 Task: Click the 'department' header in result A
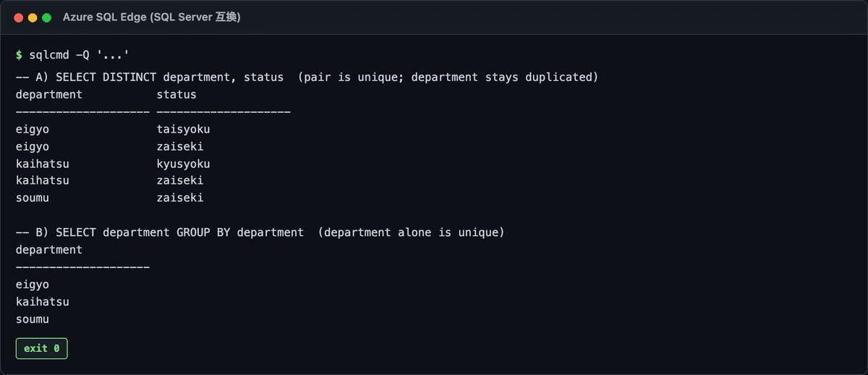49,94
